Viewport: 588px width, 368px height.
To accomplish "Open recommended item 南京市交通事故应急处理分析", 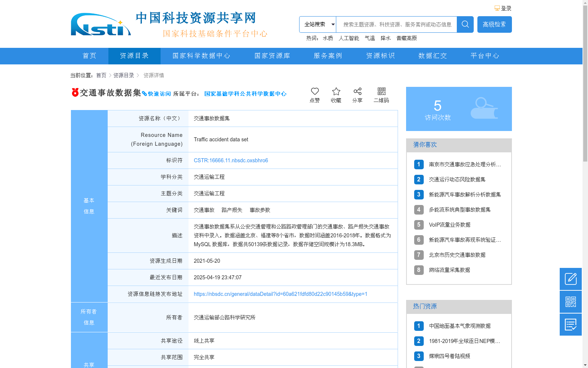I will pyautogui.click(x=465, y=164).
